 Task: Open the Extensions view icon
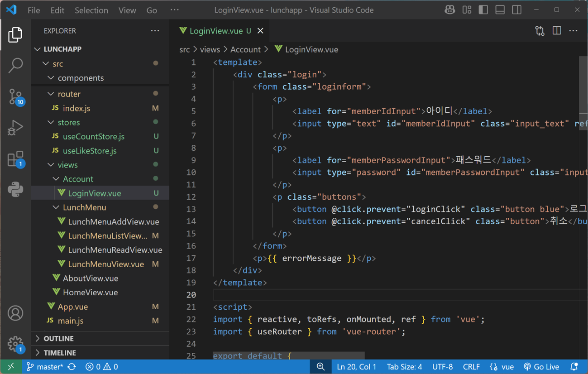click(15, 159)
